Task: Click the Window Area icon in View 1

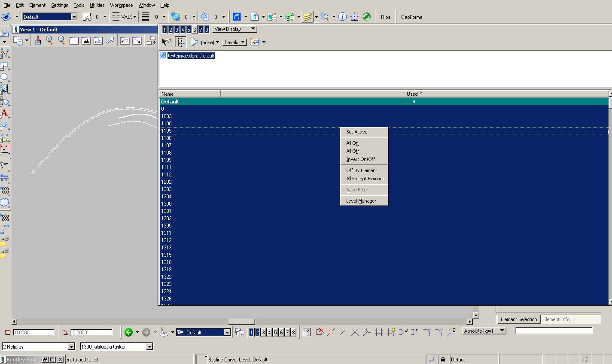Action: [x=74, y=41]
